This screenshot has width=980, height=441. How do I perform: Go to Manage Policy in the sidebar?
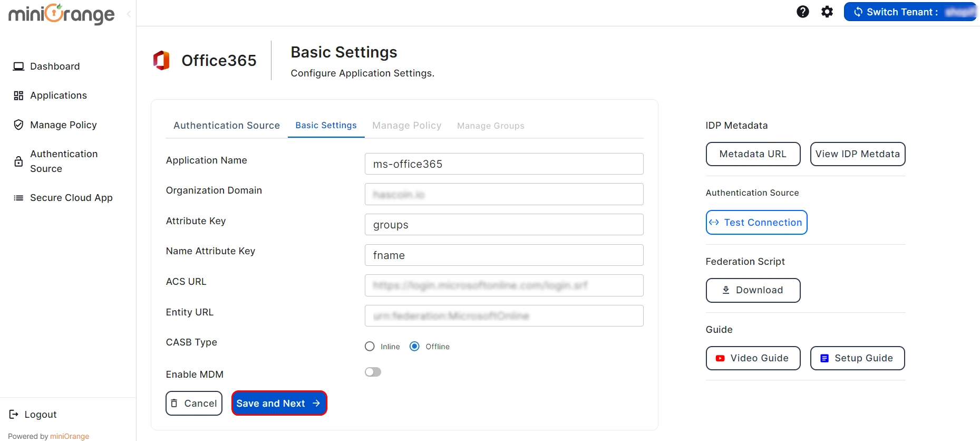[x=63, y=125]
